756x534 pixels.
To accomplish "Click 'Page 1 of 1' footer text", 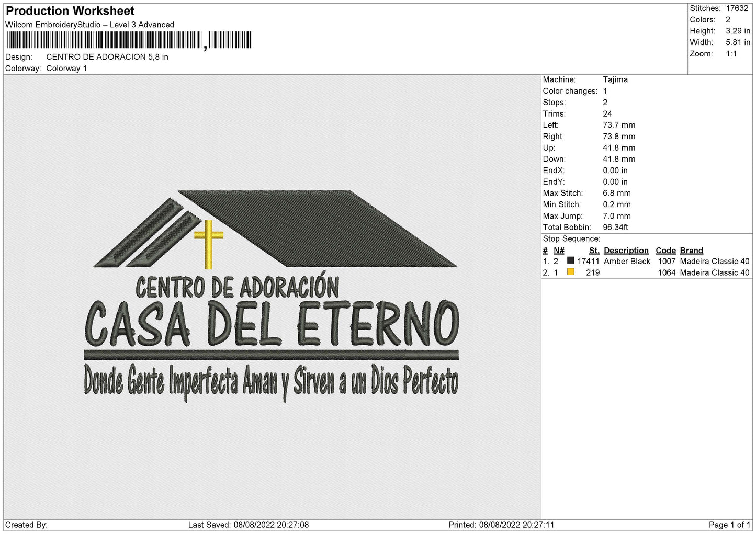I will click(729, 525).
